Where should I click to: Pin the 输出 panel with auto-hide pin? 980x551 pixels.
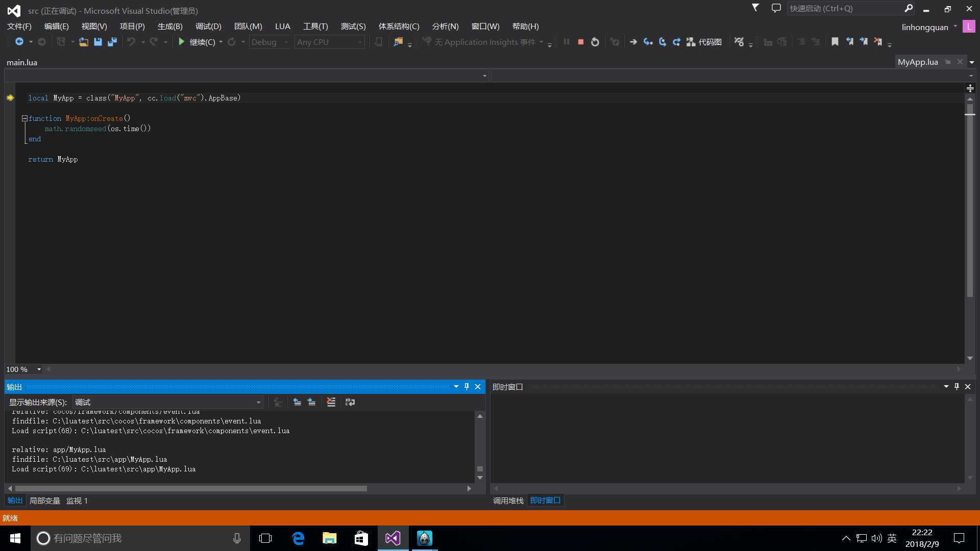point(467,387)
